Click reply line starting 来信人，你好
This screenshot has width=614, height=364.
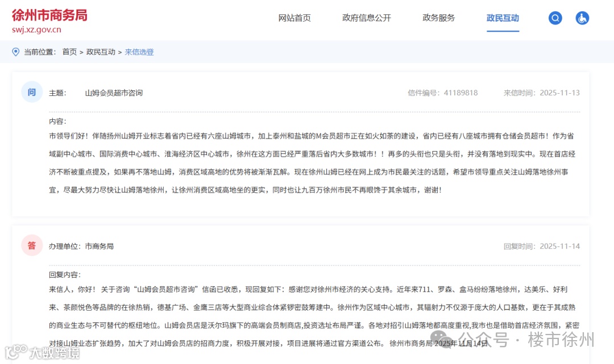tap(308, 290)
